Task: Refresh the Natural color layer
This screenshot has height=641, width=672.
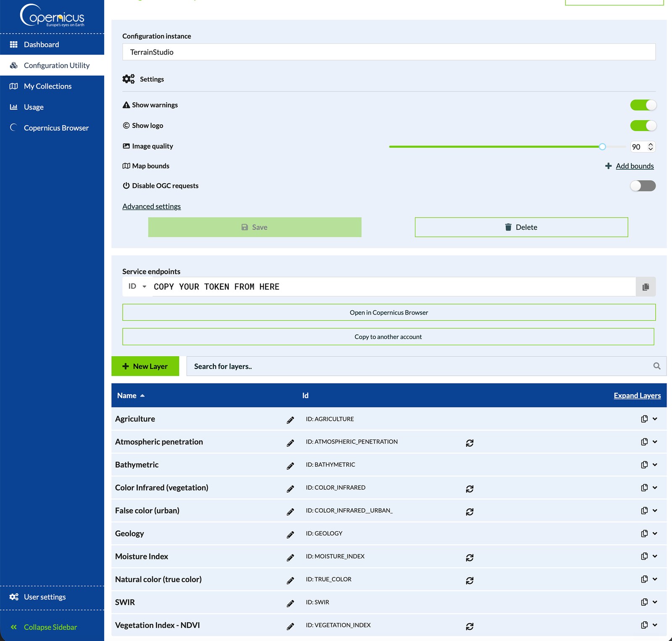Action: [470, 581]
